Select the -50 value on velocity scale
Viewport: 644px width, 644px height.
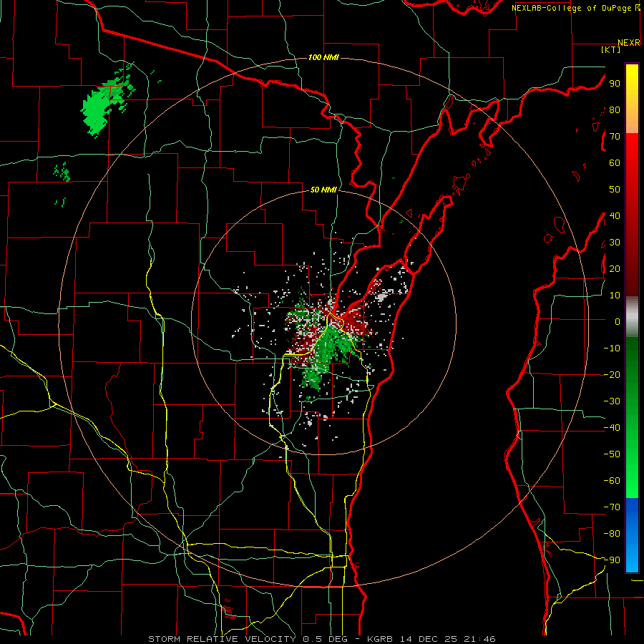[x=612, y=454]
